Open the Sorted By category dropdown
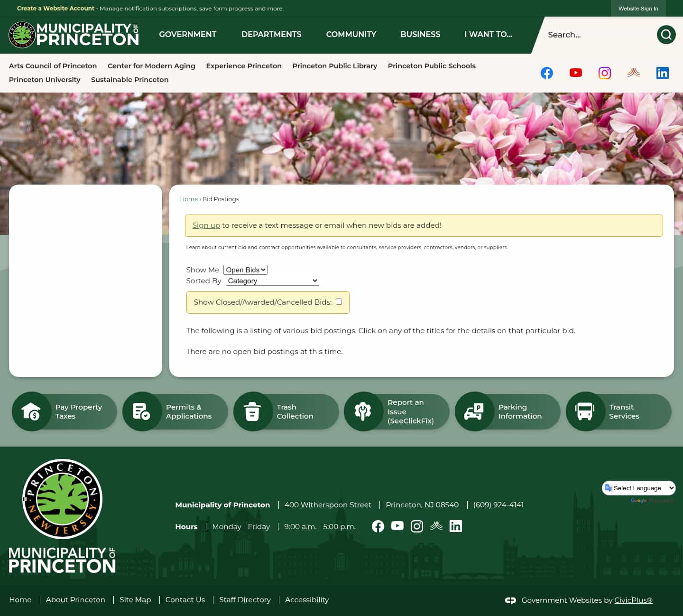Image resolution: width=683 pixels, height=616 pixels. 272,280
